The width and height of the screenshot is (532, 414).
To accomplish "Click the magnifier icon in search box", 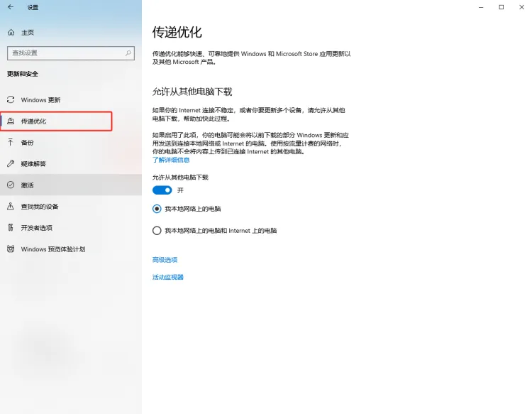I will click(128, 53).
